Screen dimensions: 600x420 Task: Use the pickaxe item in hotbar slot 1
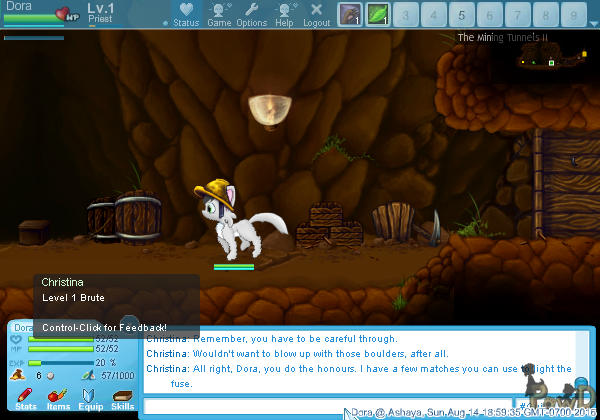pos(349,14)
